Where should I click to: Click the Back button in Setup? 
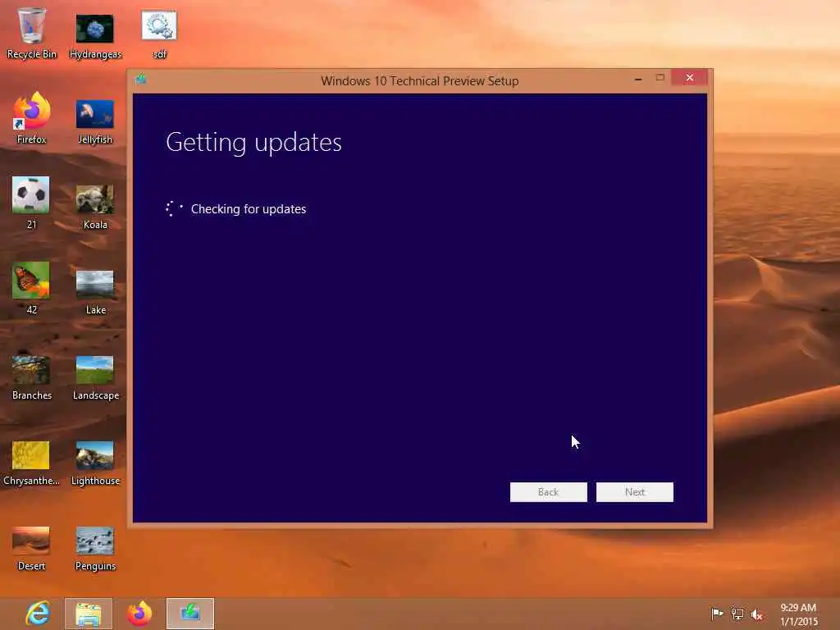click(548, 492)
